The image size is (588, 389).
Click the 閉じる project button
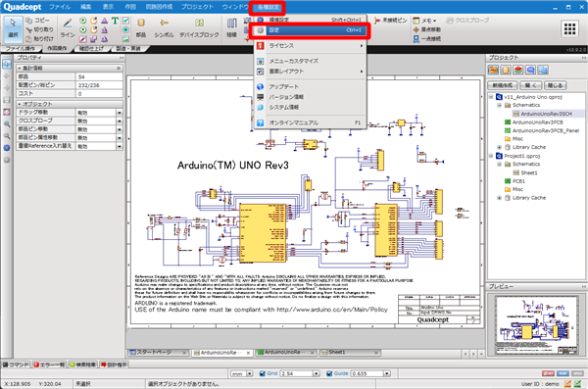pyautogui.click(x=555, y=85)
